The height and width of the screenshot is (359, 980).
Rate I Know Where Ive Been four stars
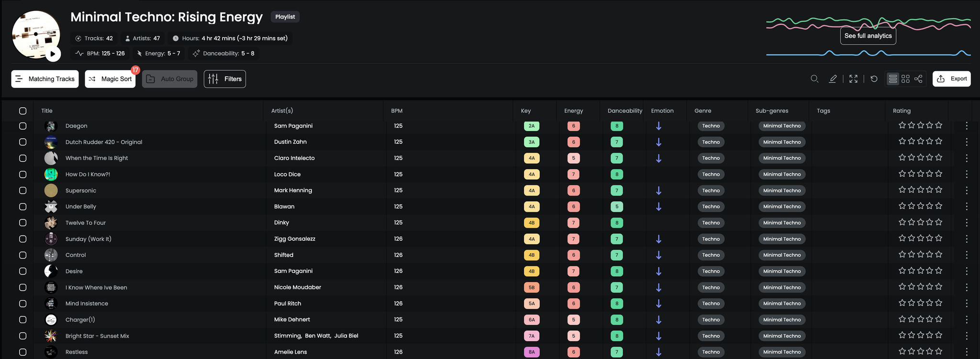click(x=930, y=287)
